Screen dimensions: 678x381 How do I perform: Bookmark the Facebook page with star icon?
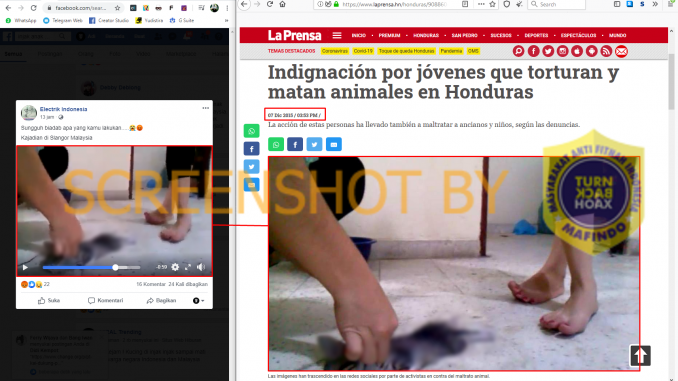point(117,8)
